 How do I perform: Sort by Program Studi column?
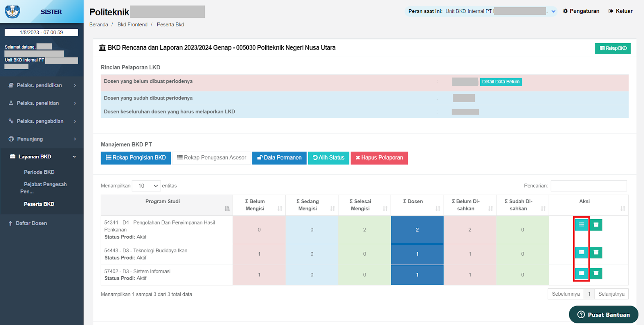[167, 205]
